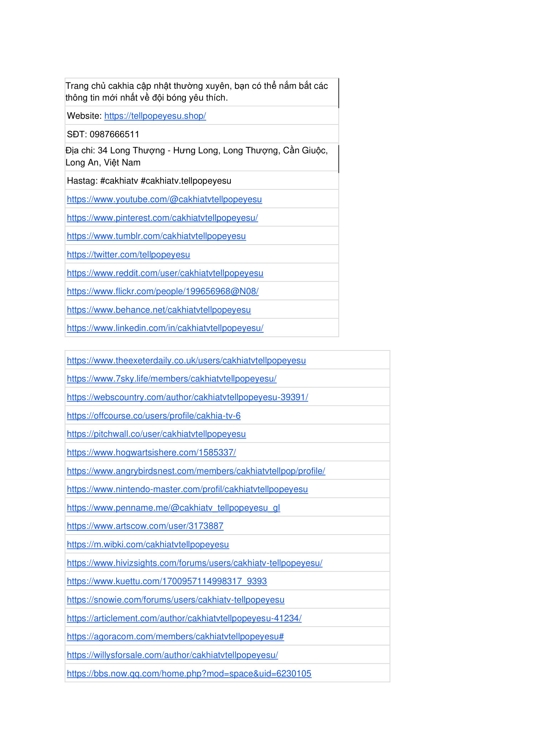The height and width of the screenshot is (756, 535).
Task: Open the theexeterdaily.co.uk users link
Action: click(186, 361)
